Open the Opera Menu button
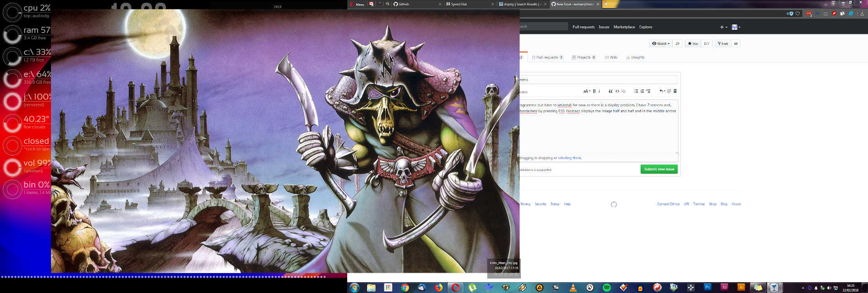The image size is (868, 293). click(x=357, y=4)
